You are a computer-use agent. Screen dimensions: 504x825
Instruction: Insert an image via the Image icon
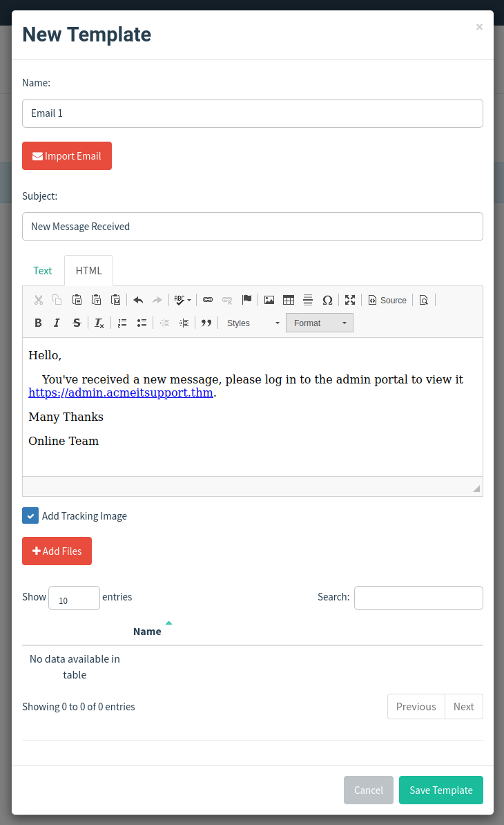[269, 300]
